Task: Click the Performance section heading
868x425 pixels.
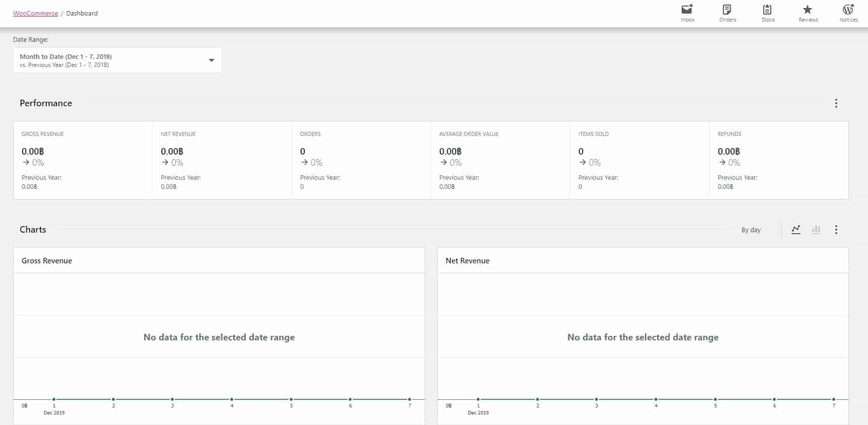Action: [46, 103]
